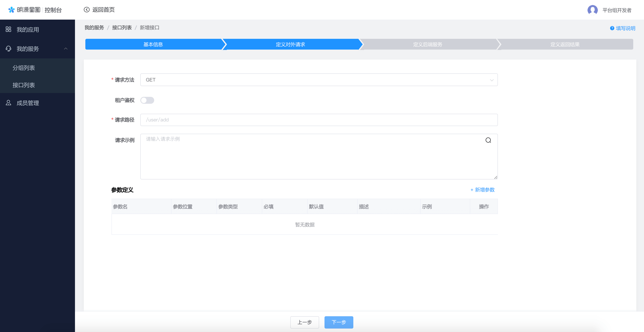This screenshot has height=332, width=644.
Task: Click the 上一步 button
Action: (305, 322)
